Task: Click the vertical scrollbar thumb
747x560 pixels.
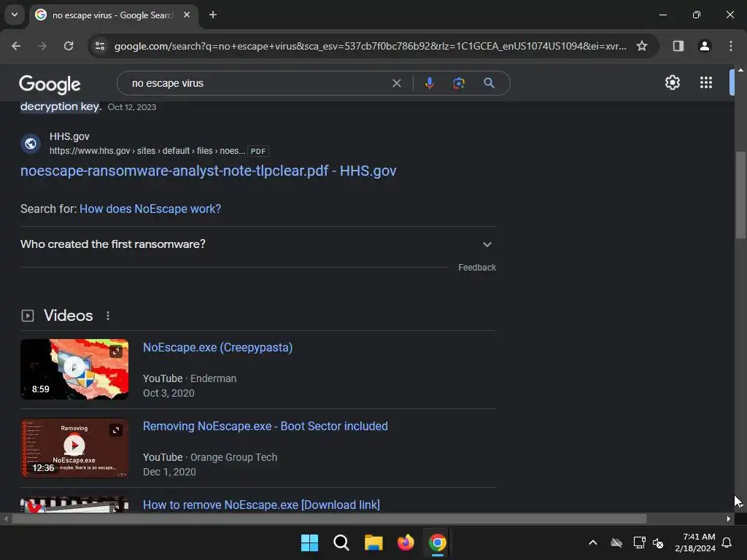Action: [740, 195]
